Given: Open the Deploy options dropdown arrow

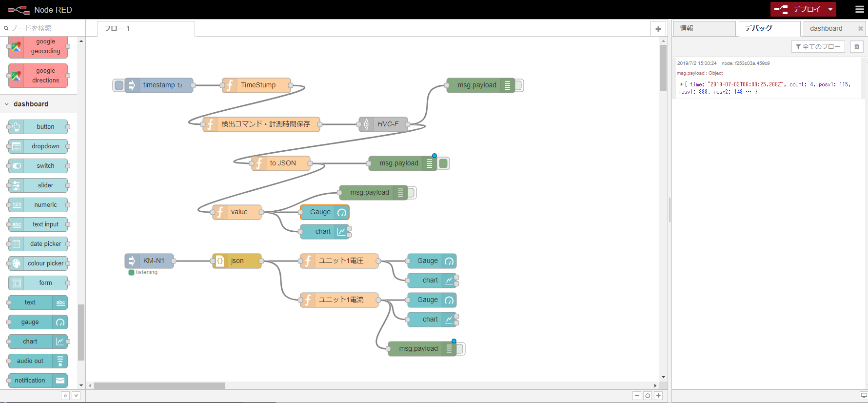Looking at the screenshot, I should tap(830, 9).
